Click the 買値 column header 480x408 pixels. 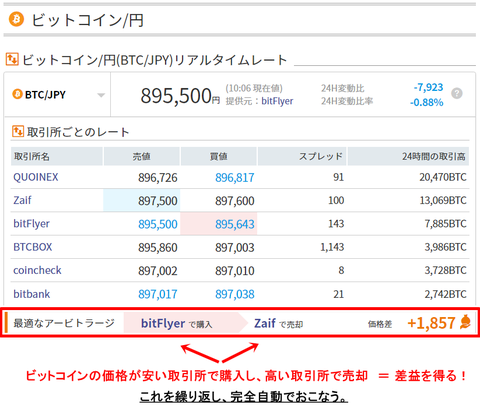click(x=219, y=156)
